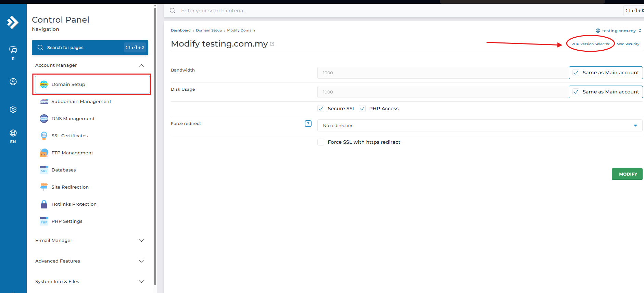This screenshot has height=293, width=644.
Task: Click the EN language globe icon
Action: click(13, 133)
